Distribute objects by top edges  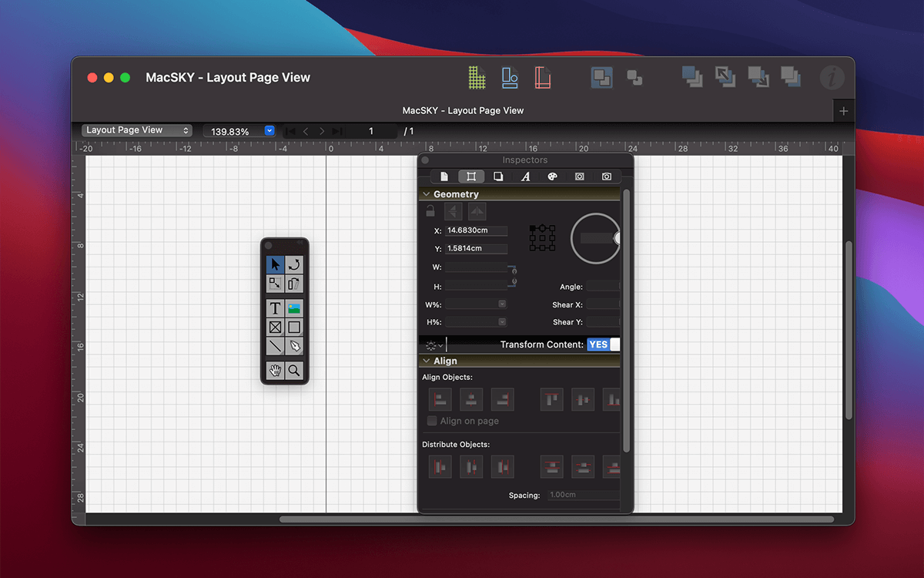click(551, 466)
